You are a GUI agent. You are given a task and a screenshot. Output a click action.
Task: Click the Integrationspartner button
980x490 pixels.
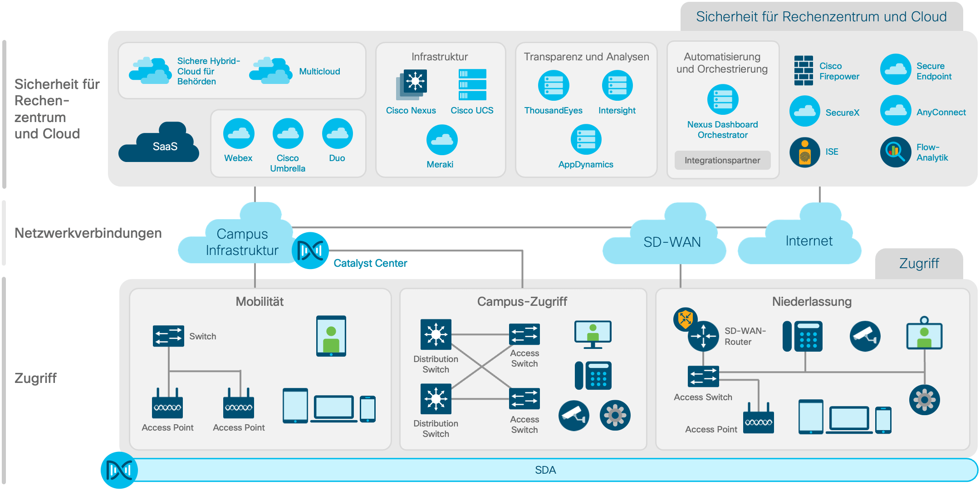pos(722,160)
